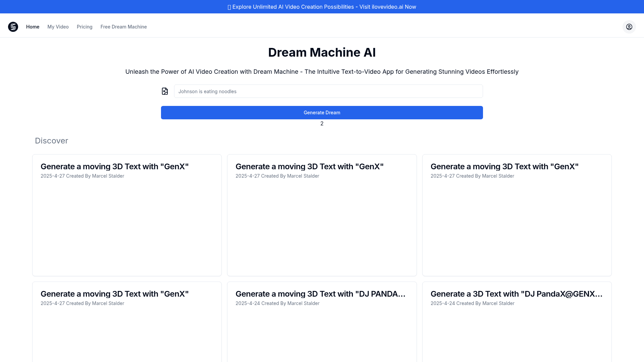Viewport: 644px width, 362px height.
Task: Open the Pricing page
Action: [85, 27]
